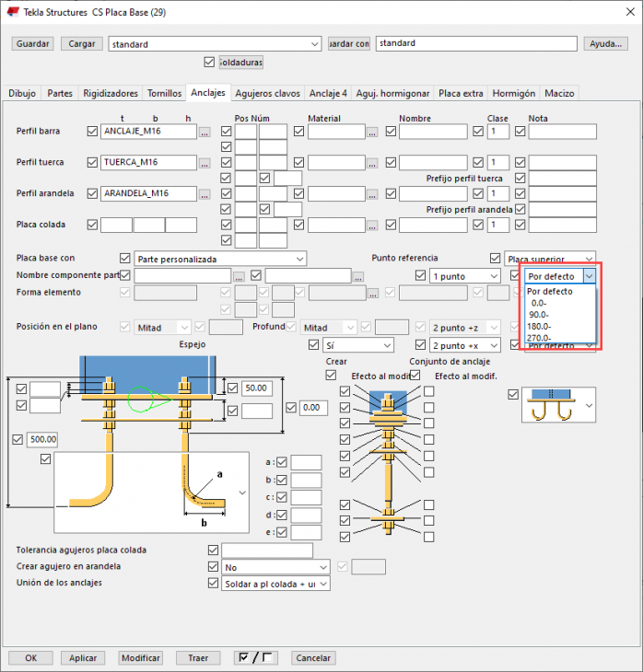Open the Unión de los anclajes dropdown
The image size is (643, 672).
coord(321,584)
